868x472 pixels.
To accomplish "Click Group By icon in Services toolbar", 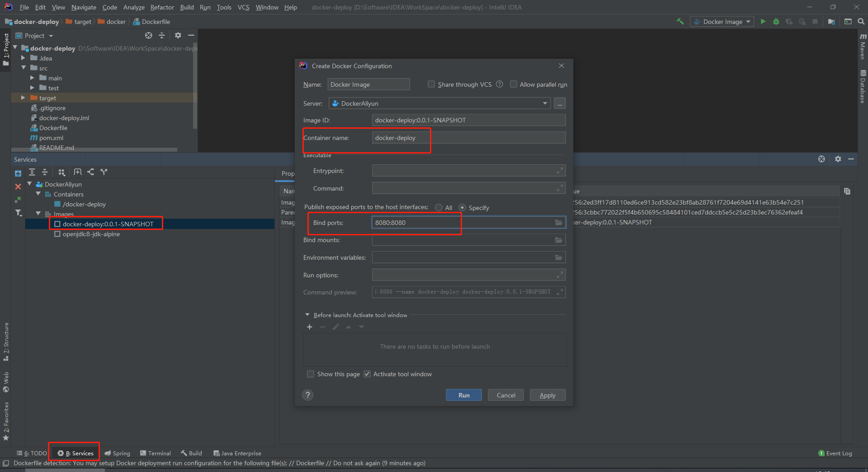I will (61, 172).
